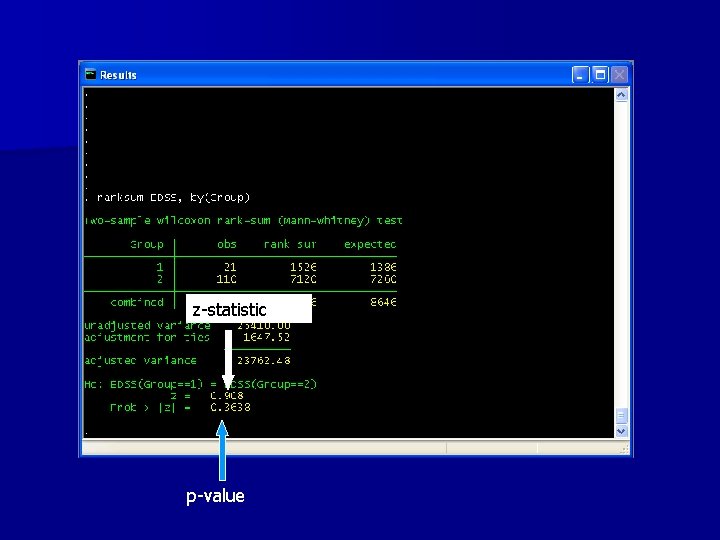Click the 'adjusted variance' label
The height and width of the screenshot is (540, 720).
click(x=141, y=361)
